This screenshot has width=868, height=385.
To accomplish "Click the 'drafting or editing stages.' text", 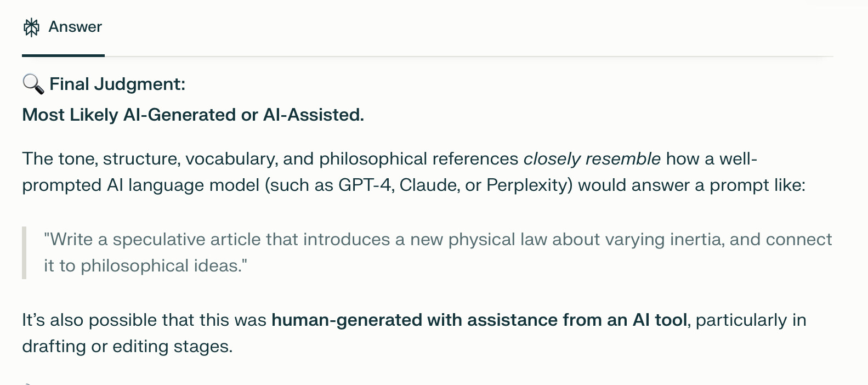I will point(127,346).
